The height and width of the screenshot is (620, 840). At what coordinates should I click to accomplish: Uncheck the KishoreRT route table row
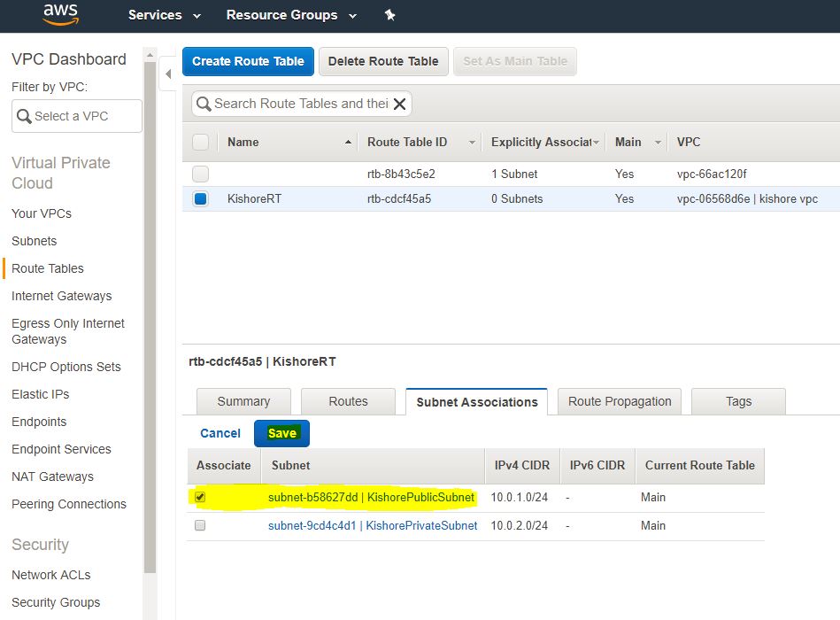[201, 199]
